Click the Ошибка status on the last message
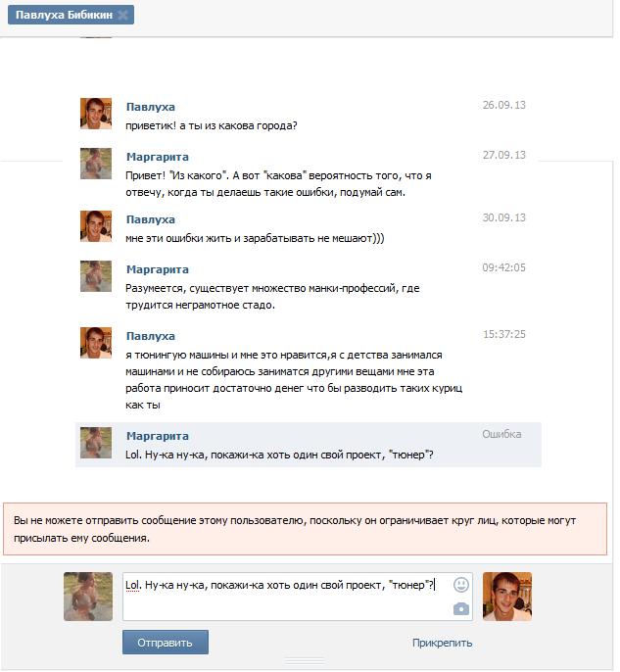This screenshot has height=672, width=620. coord(501,434)
